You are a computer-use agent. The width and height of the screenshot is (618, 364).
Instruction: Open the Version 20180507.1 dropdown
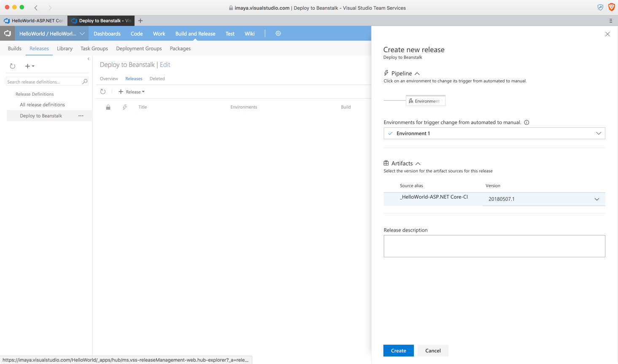[x=544, y=199]
